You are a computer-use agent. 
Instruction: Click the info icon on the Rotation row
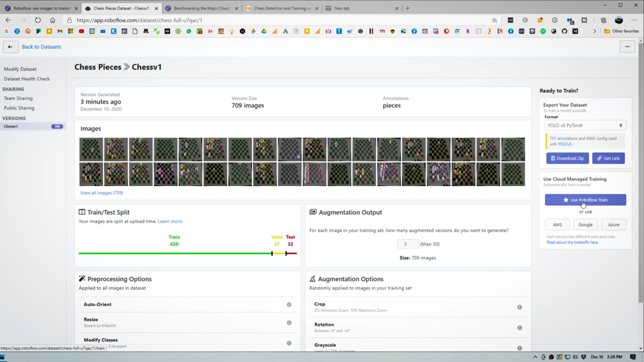(x=520, y=328)
